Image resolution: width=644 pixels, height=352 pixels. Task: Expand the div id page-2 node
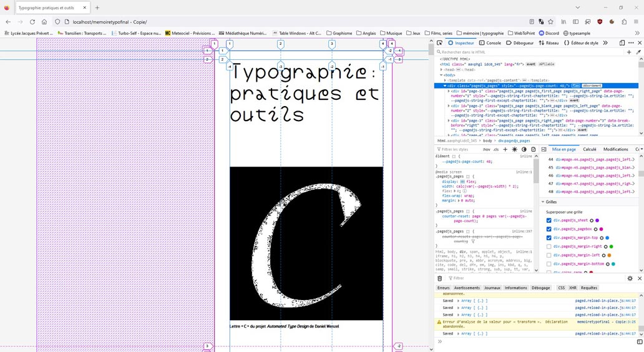[x=449, y=106]
